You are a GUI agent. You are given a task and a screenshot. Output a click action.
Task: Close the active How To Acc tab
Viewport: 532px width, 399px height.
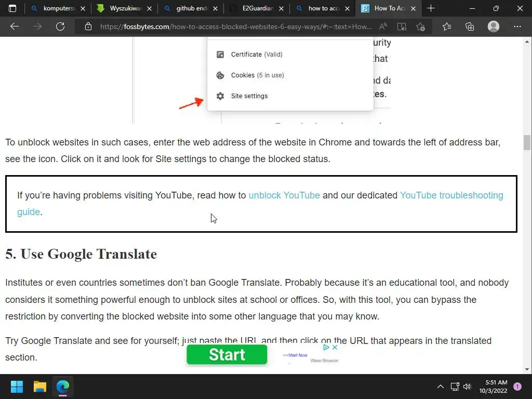click(413, 9)
